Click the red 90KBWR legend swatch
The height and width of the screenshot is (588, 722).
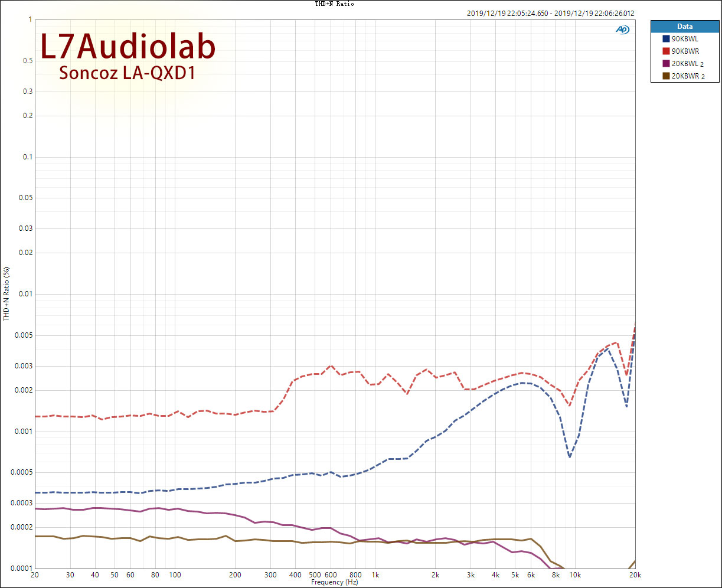[x=667, y=51]
